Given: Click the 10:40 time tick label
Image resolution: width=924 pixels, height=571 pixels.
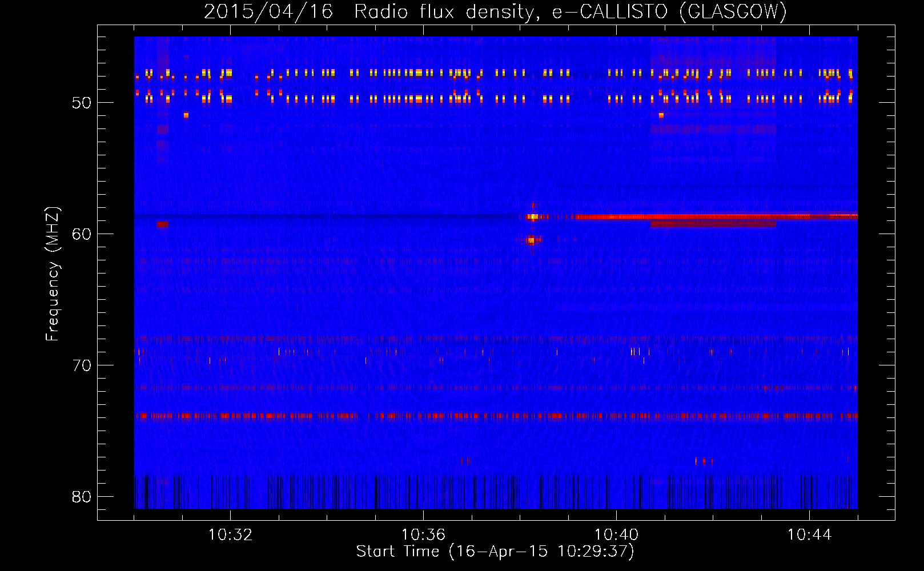Looking at the screenshot, I should coord(616,535).
